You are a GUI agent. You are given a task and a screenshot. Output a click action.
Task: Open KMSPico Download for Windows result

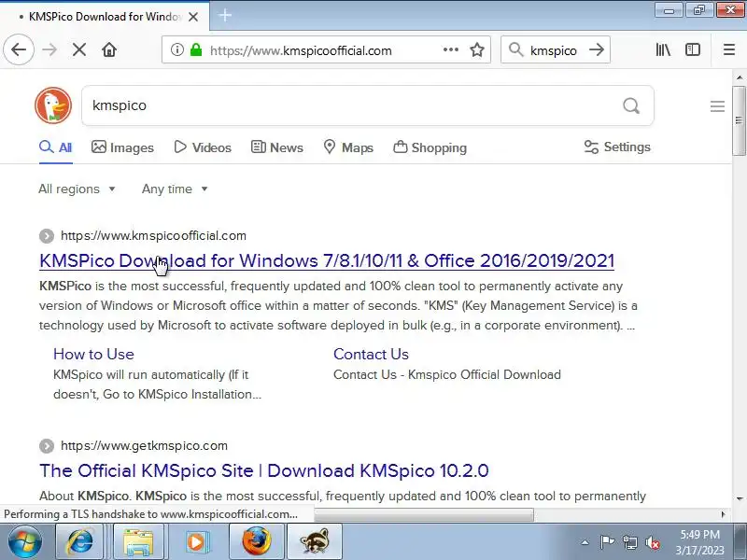327,261
